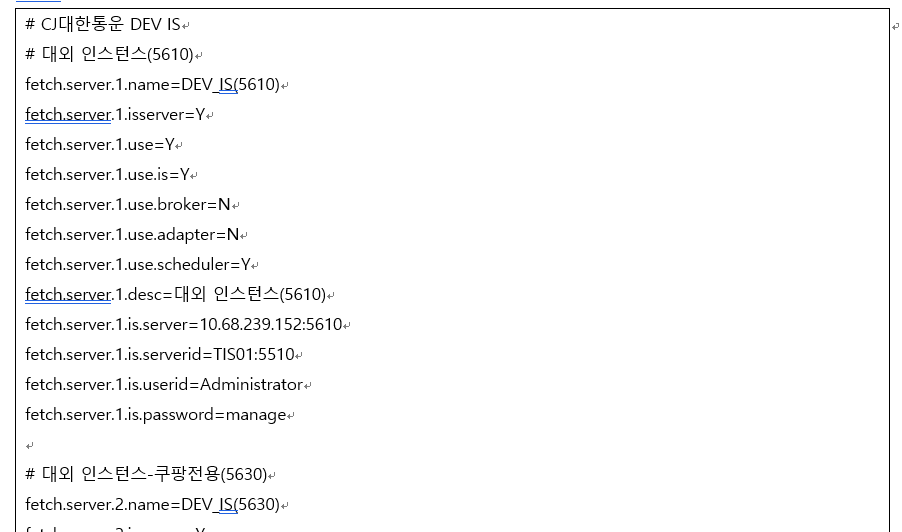
Task: Click the IP address 10.68.239.152:5610
Action: 270,325
